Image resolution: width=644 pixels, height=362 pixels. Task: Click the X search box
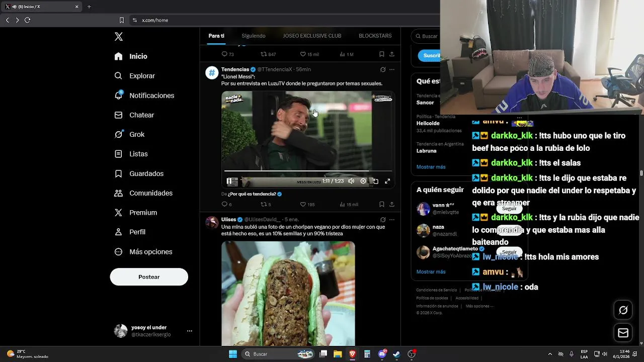[x=427, y=36]
